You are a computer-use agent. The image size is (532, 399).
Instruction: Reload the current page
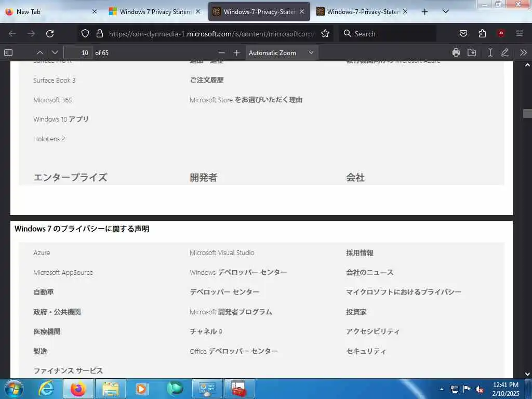click(50, 34)
